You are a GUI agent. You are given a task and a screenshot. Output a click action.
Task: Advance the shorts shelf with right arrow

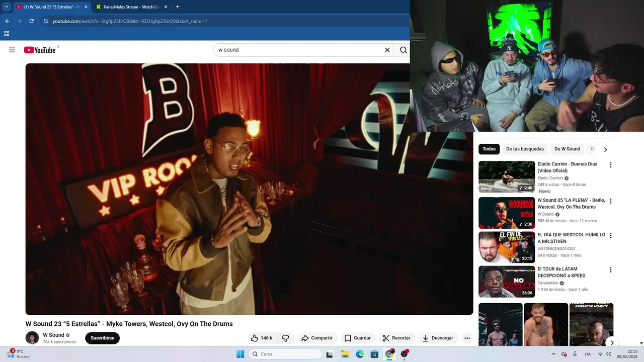pyautogui.click(x=612, y=343)
